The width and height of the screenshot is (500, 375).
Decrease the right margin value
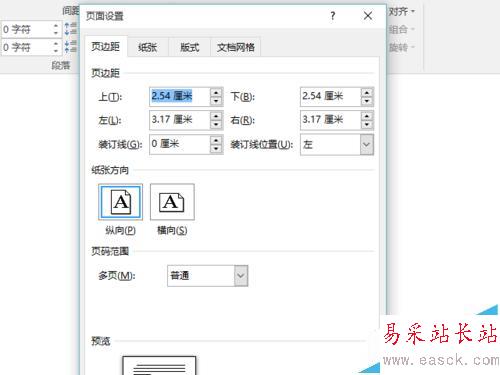[x=367, y=125]
